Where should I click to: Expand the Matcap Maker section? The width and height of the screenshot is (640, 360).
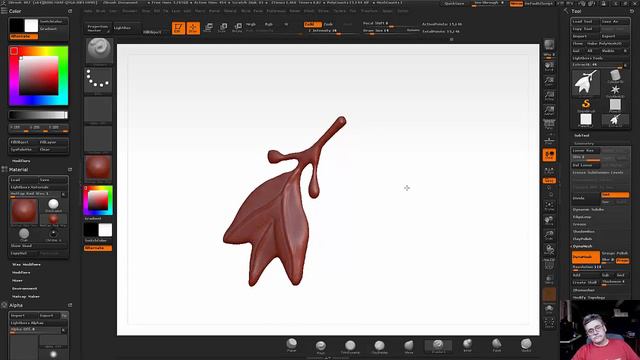pos(26,296)
